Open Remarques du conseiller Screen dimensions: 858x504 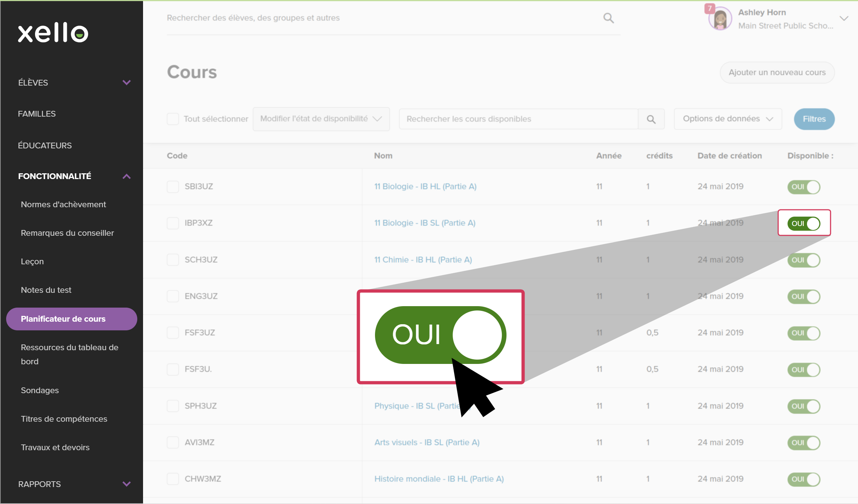67,233
